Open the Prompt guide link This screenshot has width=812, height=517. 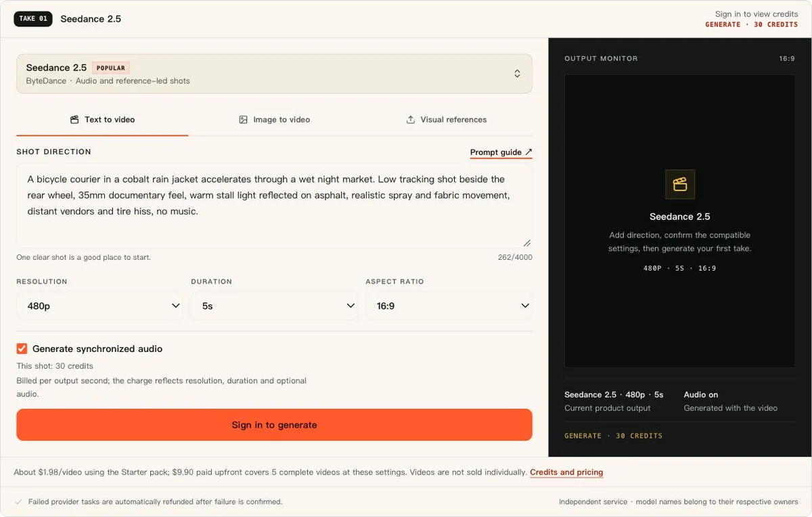tap(501, 152)
